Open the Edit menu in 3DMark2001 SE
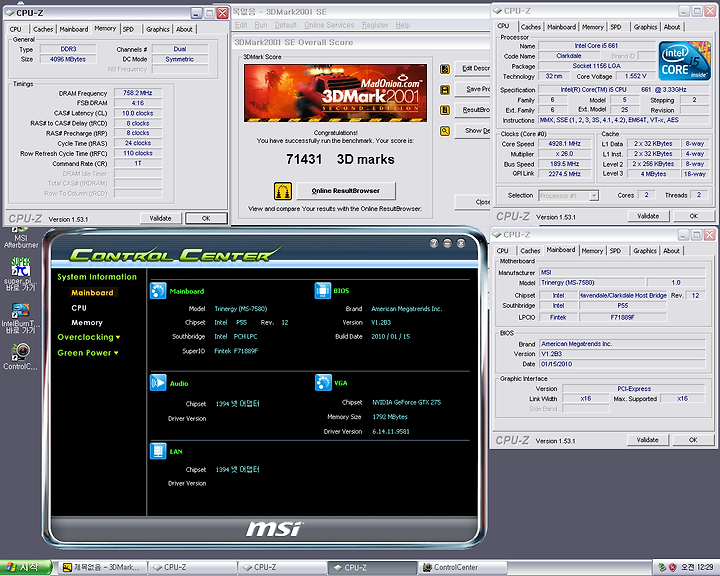Screen dimensions: 720x576 tap(241, 25)
